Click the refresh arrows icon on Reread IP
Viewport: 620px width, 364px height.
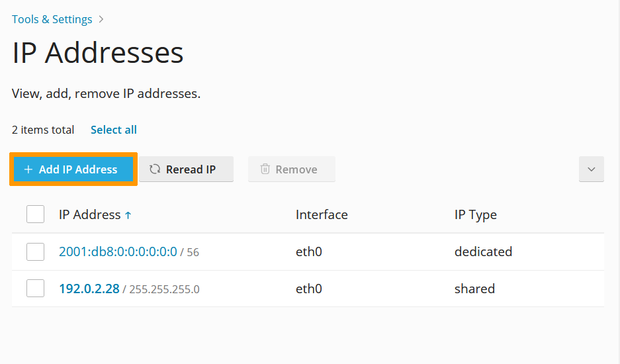coord(155,169)
